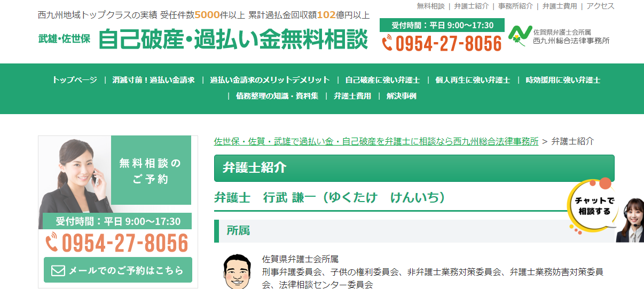This screenshot has height=289, width=644.
Task: Follow the breadcrumb link to 西九州総合法律事務所 home
Action: tap(376, 141)
